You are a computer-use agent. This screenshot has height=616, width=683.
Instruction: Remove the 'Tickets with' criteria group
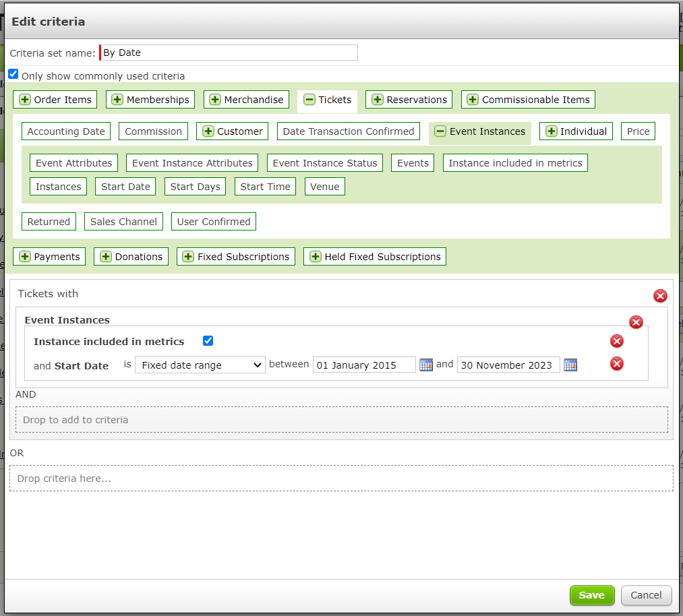660,296
